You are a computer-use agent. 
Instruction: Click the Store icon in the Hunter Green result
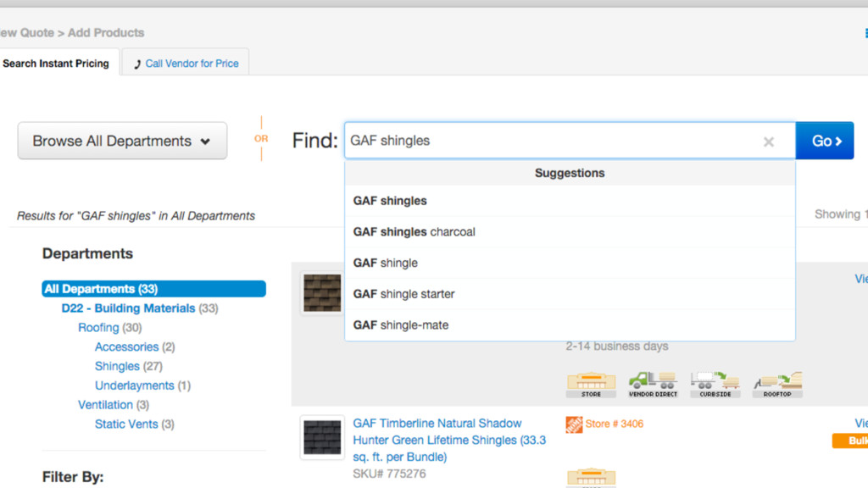(x=591, y=478)
